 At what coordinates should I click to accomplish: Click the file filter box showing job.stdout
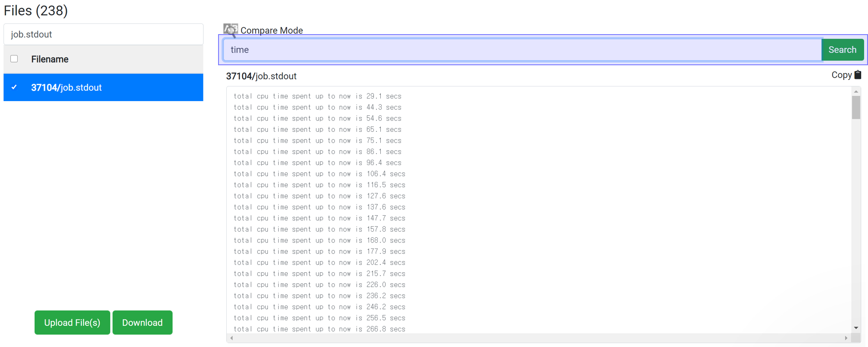103,34
